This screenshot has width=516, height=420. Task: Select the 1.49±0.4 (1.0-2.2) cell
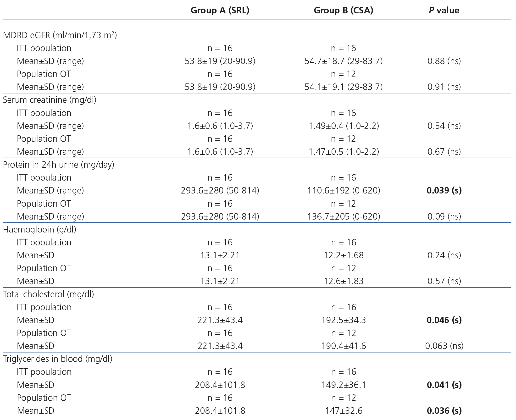[344, 126]
